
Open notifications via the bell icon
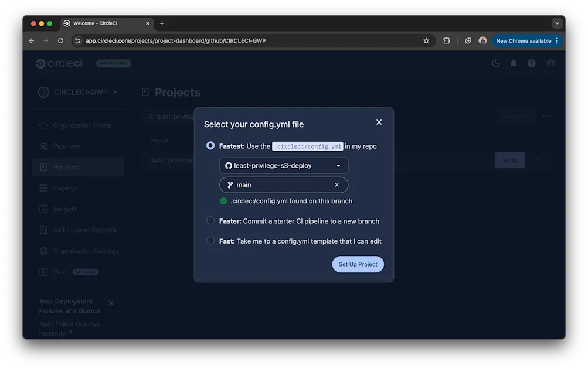[x=513, y=63]
